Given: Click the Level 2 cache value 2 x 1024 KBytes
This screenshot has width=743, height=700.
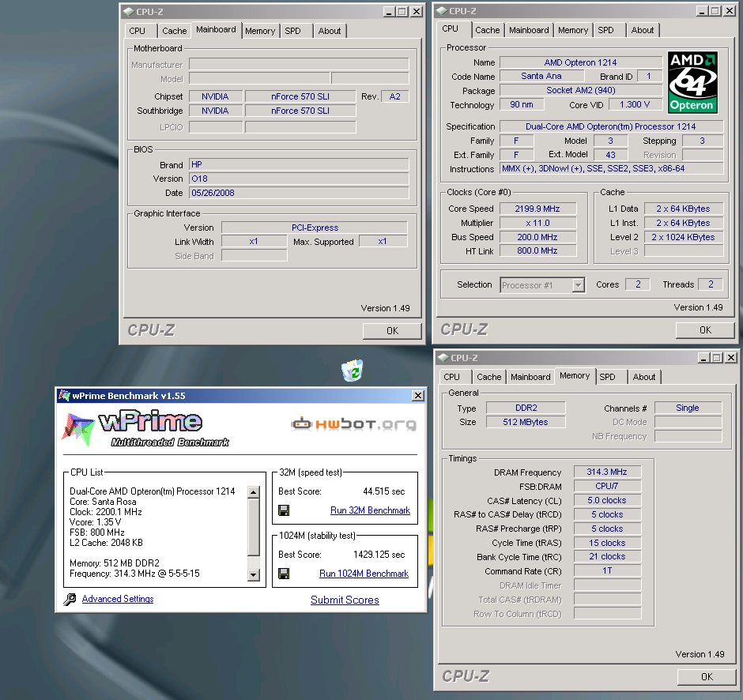Looking at the screenshot, I should (x=684, y=237).
